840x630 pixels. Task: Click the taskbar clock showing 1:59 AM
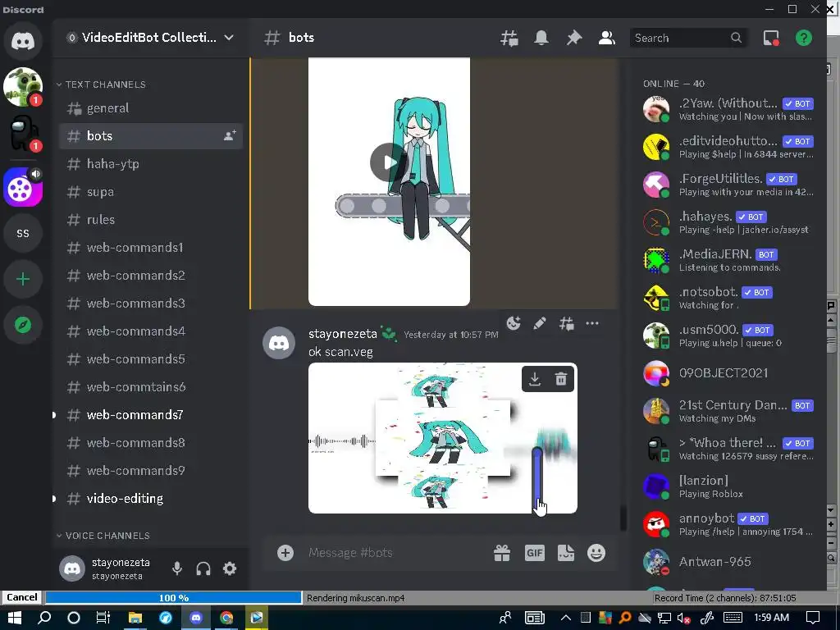(771, 617)
